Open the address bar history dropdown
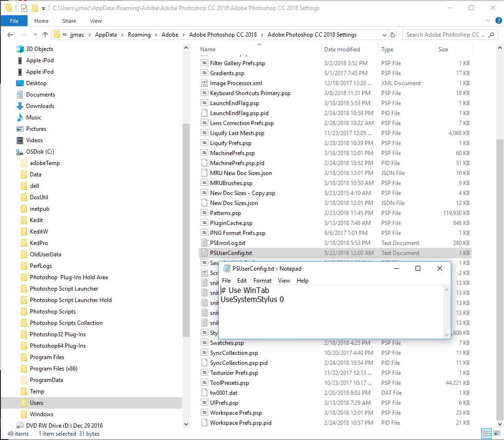Screen dimensions: 504x440 tap(385, 35)
